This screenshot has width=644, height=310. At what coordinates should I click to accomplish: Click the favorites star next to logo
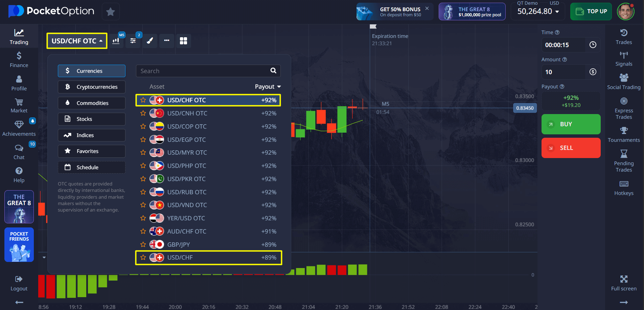[110, 12]
